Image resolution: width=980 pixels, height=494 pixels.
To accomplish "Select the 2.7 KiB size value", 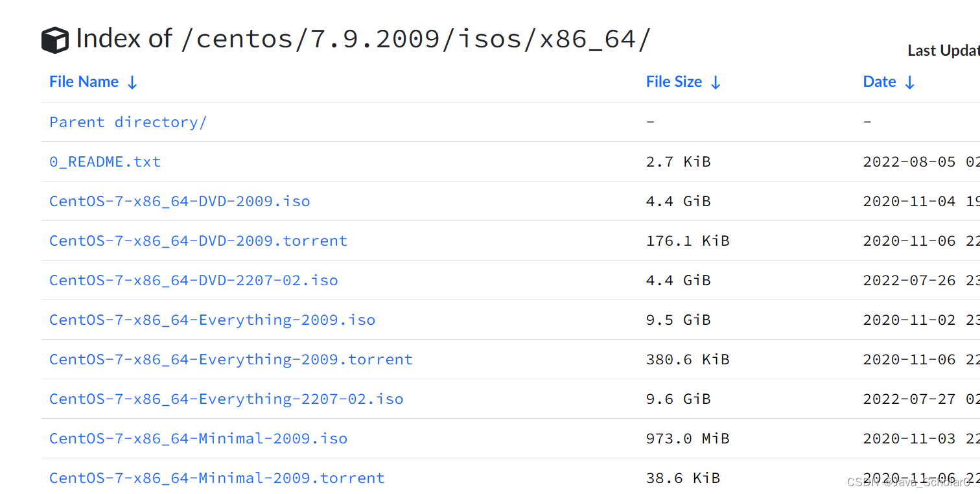I will (x=679, y=161).
